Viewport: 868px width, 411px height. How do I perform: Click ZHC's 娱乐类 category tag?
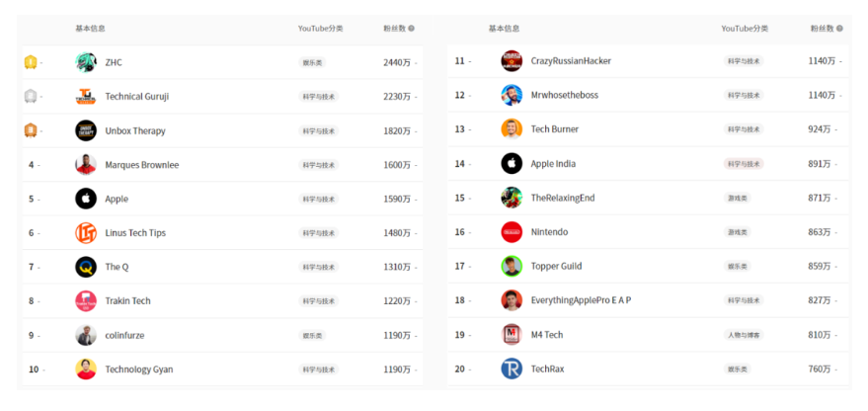click(312, 62)
